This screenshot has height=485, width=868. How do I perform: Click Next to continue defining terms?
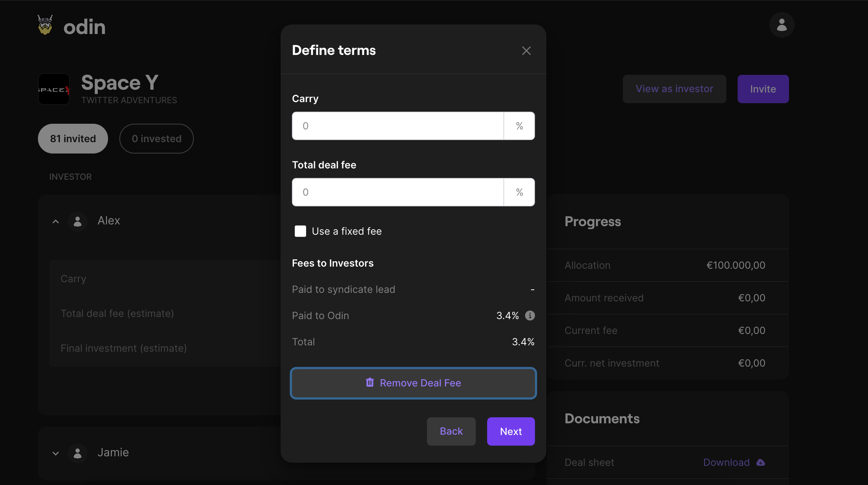point(511,431)
